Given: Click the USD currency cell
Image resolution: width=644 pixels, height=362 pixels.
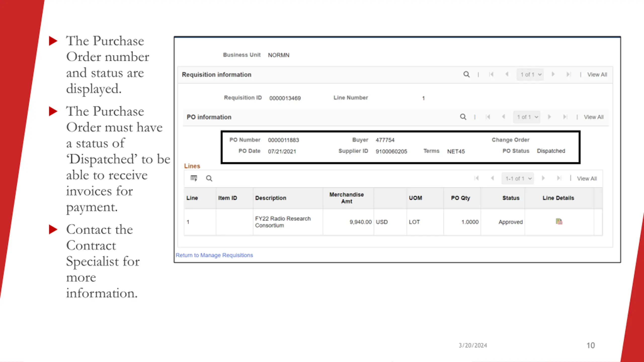Looking at the screenshot, I should click(x=382, y=222).
